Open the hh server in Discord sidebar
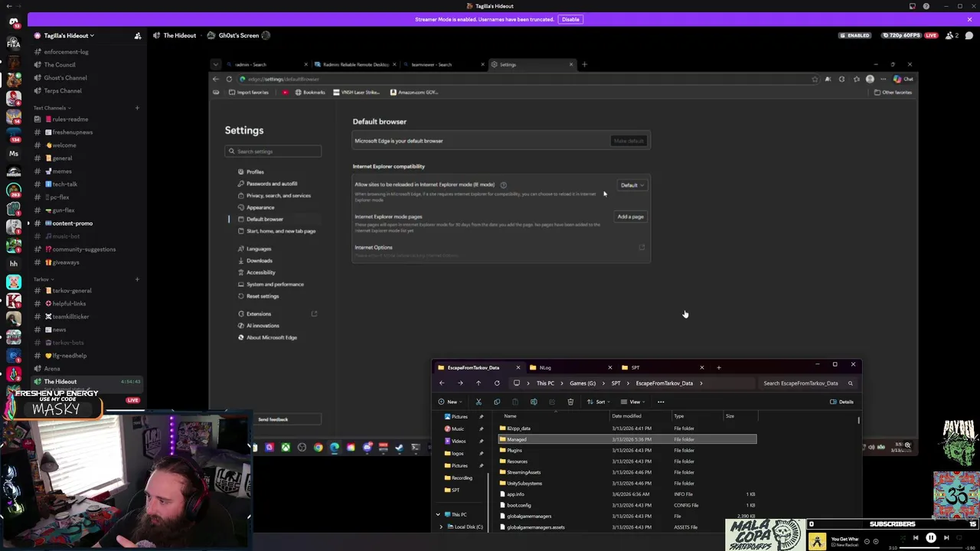 pyautogui.click(x=13, y=263)
